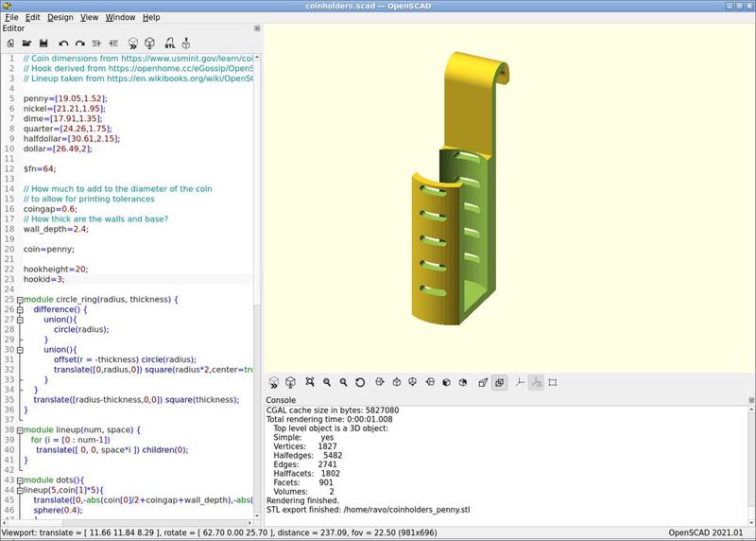Select the Bottom view cube icon
The height and width of the screenshot is (541, 756).
click(413, 382)
